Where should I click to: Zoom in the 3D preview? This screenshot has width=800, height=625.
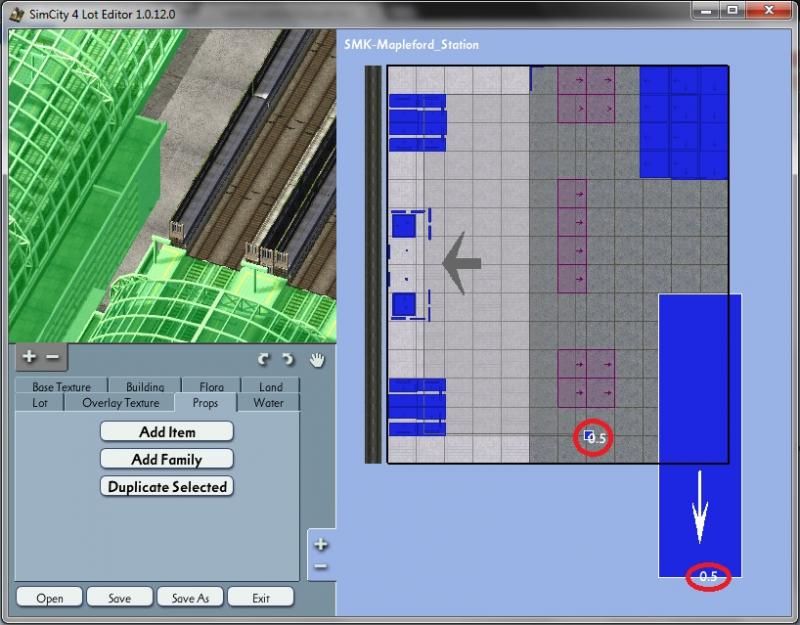point(29,357)
